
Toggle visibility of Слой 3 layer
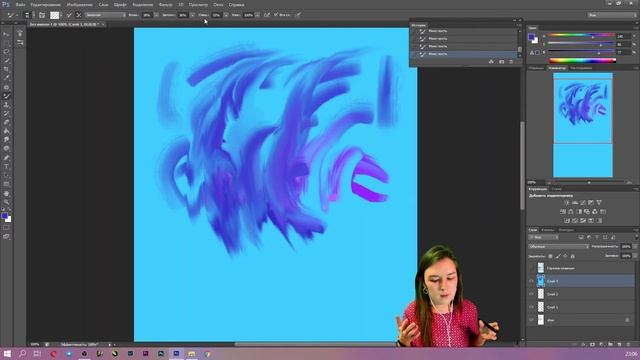click(x=531, y=281)
